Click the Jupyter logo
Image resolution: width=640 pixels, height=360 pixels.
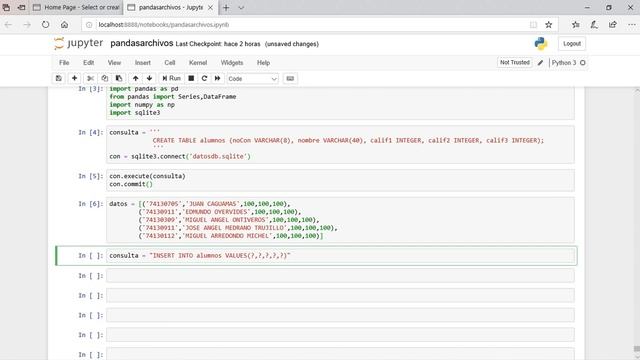[78, 43]
